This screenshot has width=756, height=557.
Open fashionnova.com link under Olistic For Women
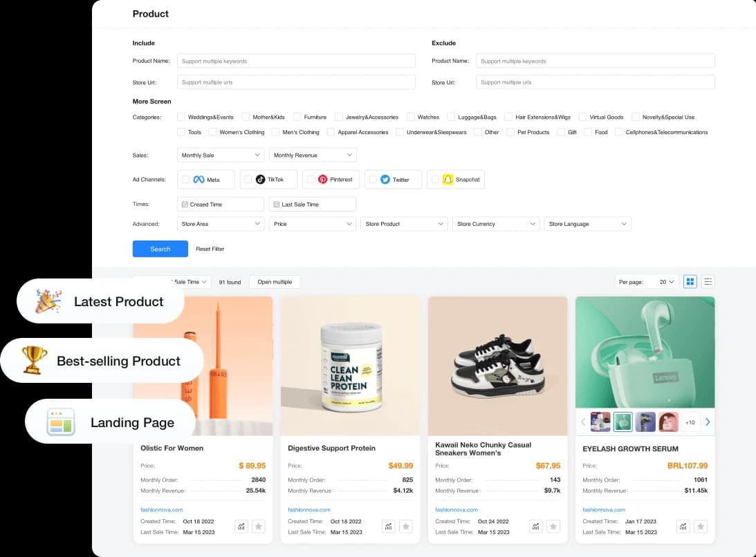(x=162, y=510)
